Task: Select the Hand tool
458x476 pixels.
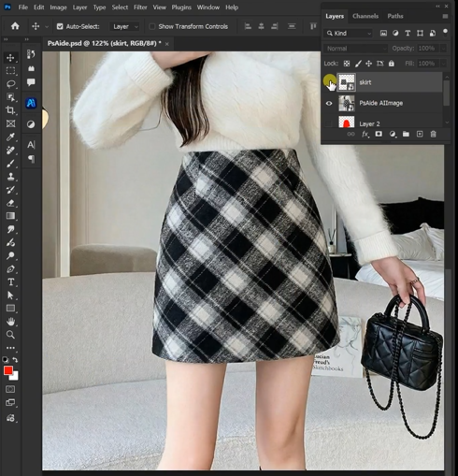Action: point(10,322)
